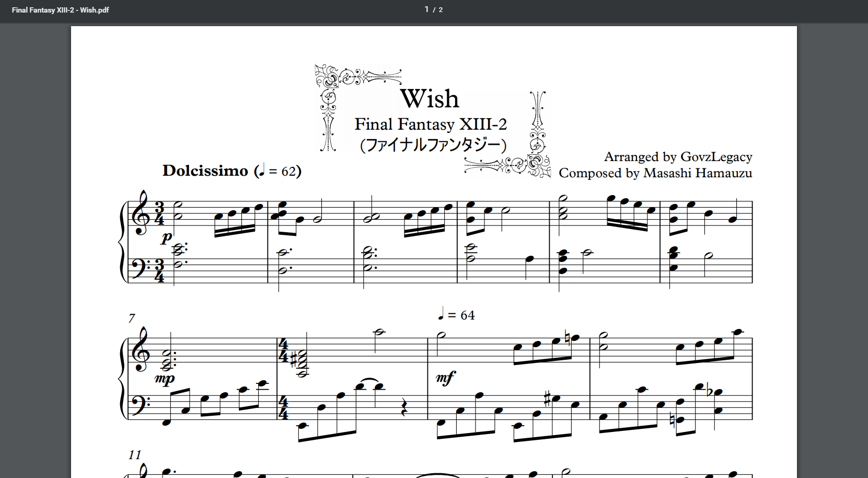
Task: Click the mf dynamic marking
Action: tap(445, 377)
